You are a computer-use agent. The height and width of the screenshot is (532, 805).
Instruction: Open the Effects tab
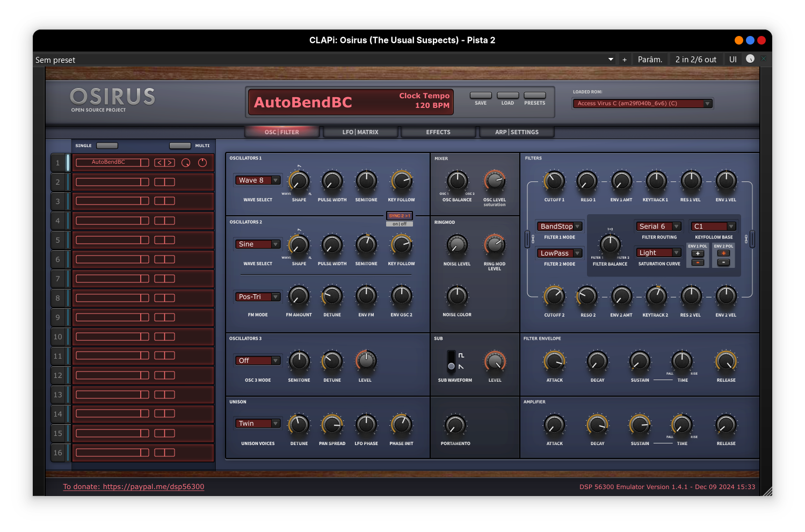[x=438, y=132]
